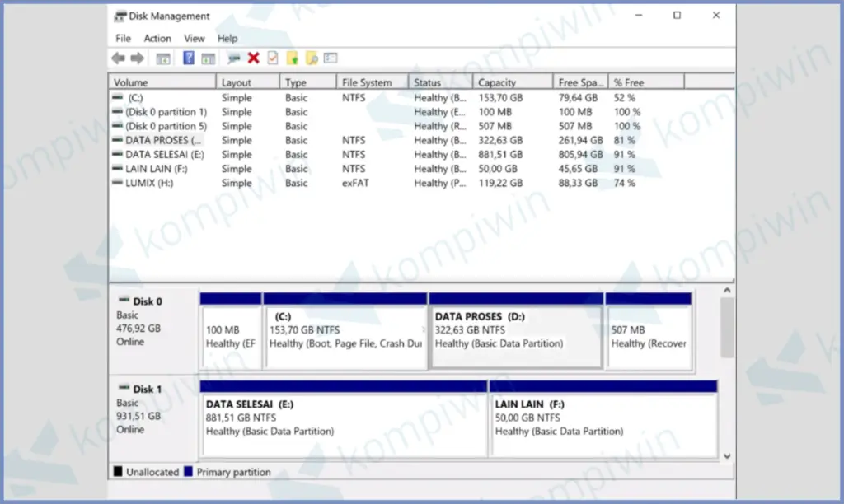Click the checkmark properties toolbar icon
This screenshot has height=504, width=844.
(x=272, y=58)
